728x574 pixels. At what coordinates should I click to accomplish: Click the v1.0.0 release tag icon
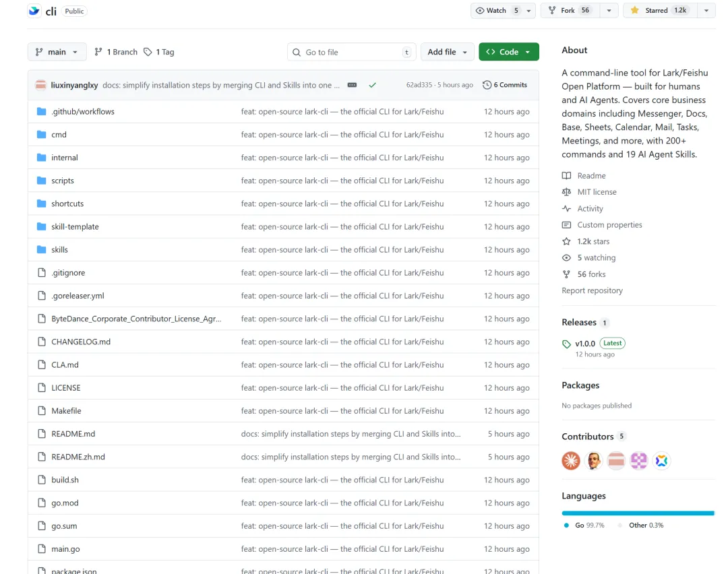coord(566,344)
